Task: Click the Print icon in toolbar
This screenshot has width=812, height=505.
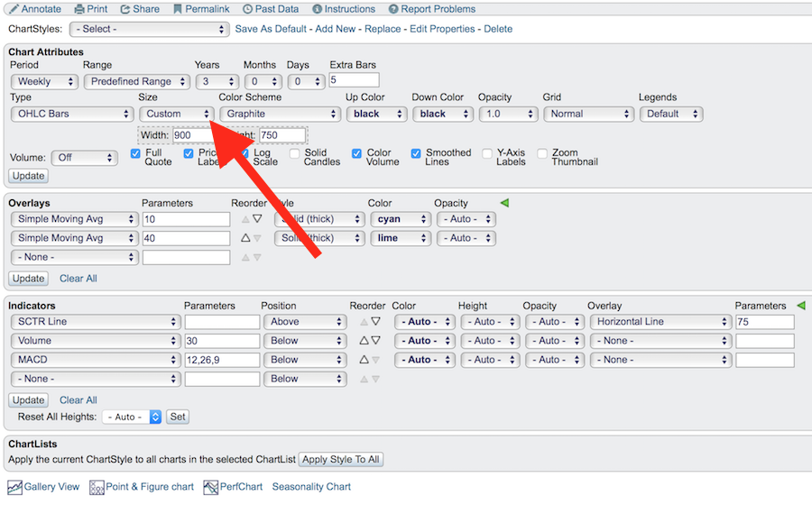Action: (79, 9)
